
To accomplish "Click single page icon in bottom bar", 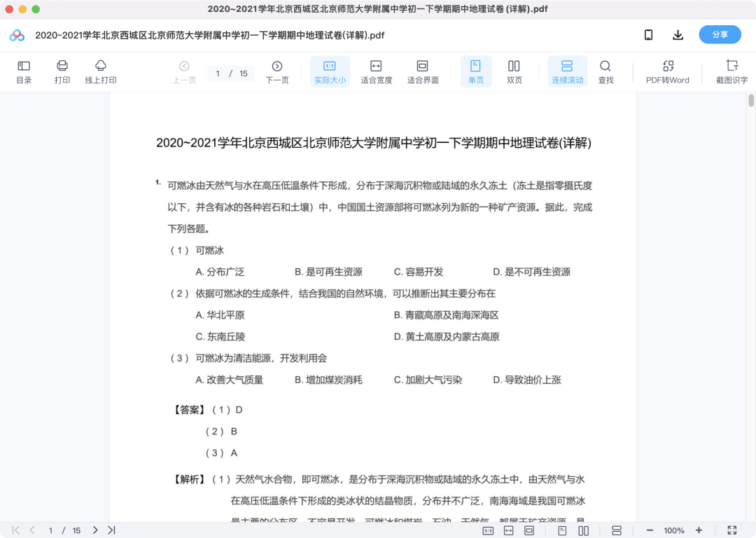I will tap(562, 530).
